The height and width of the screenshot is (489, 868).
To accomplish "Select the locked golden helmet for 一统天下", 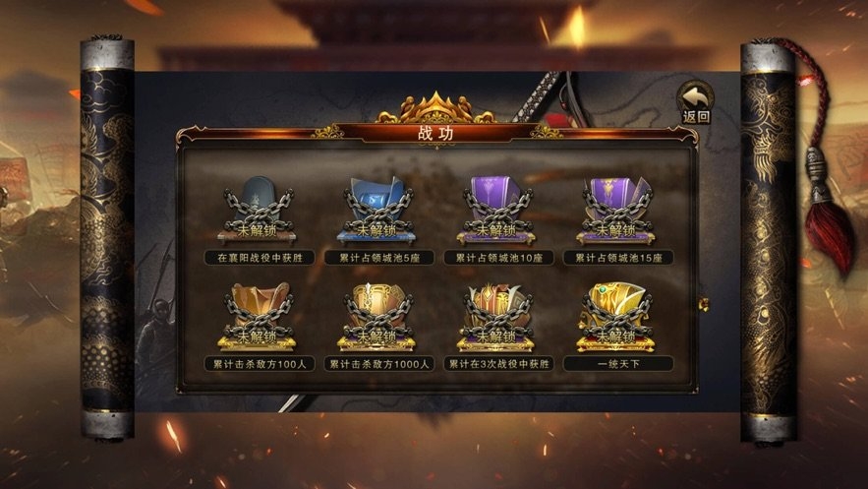I will [615, 317].
